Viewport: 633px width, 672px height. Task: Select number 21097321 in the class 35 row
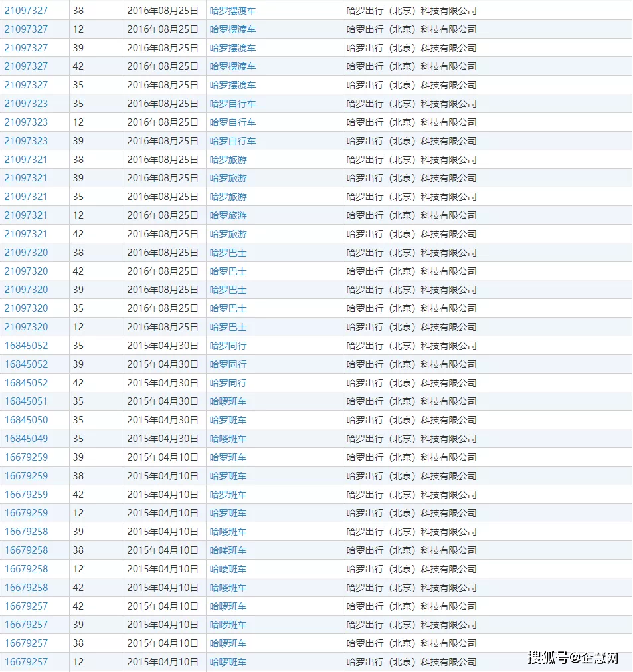(x=26, y=197)
